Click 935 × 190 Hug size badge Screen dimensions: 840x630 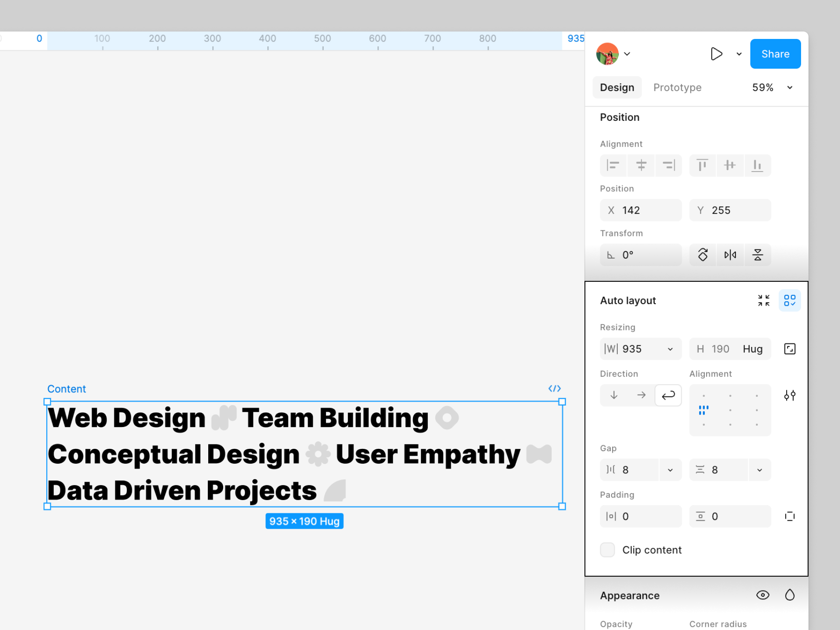pyautogui.click(x=304, y=521)
